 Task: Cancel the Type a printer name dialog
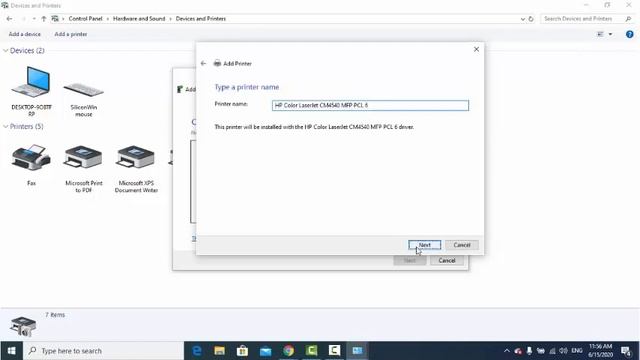(462, 245)
